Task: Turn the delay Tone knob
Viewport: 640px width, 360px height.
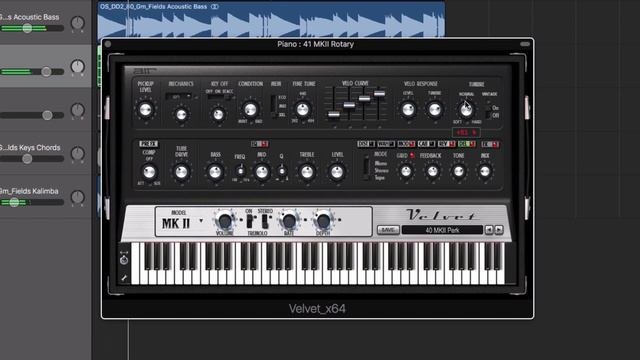Action: click(x=458, y=171)
